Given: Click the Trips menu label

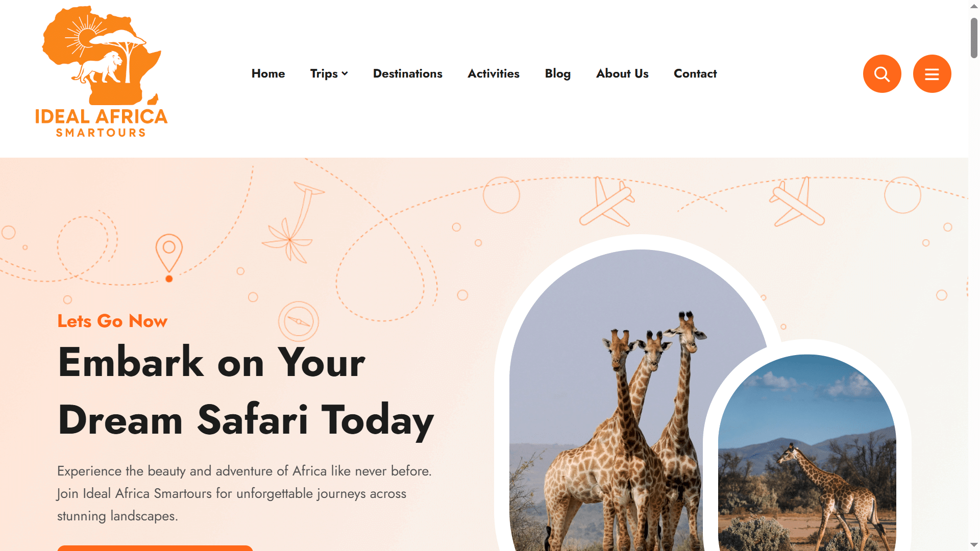Looking at the screenshot, I should pos(324,73).
